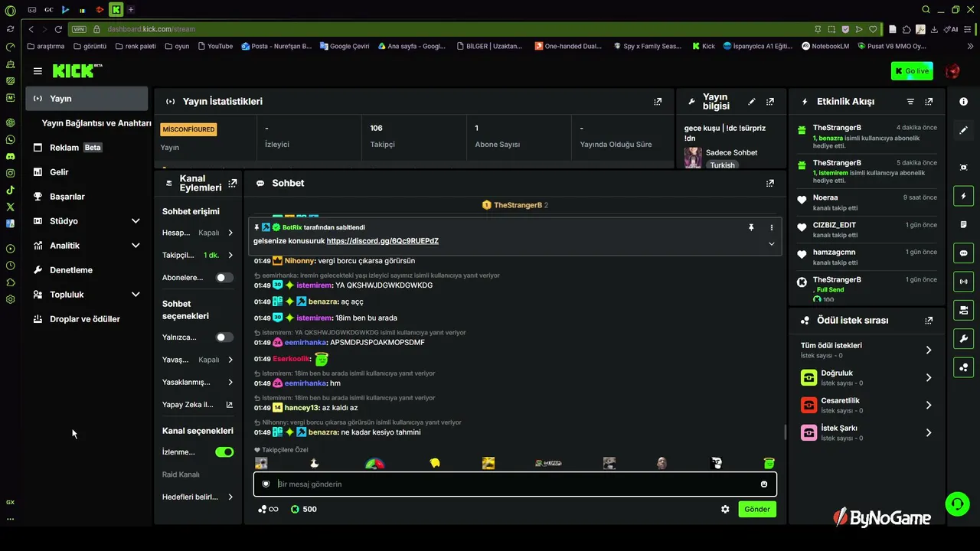Pop out the Kanal Eylemleri panel
The height and width of the screenshot is (551, 980).
pos(233,183)
